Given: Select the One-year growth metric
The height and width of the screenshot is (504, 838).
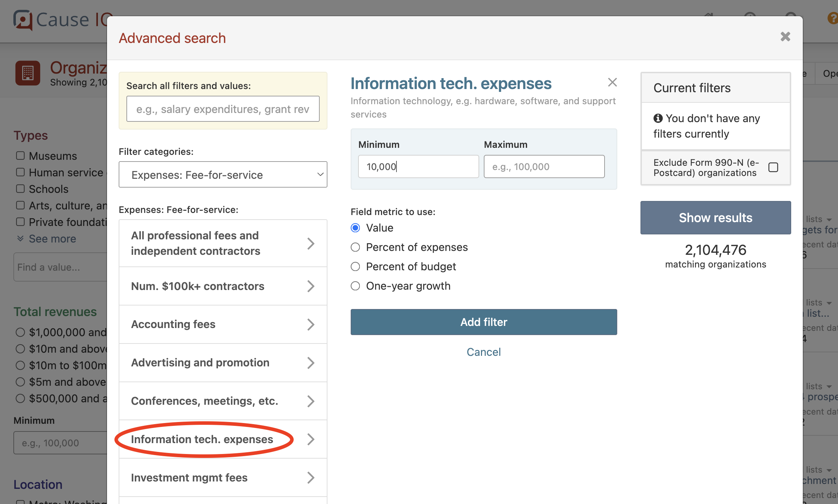Looking at the screenshot, I should [355, 286].
